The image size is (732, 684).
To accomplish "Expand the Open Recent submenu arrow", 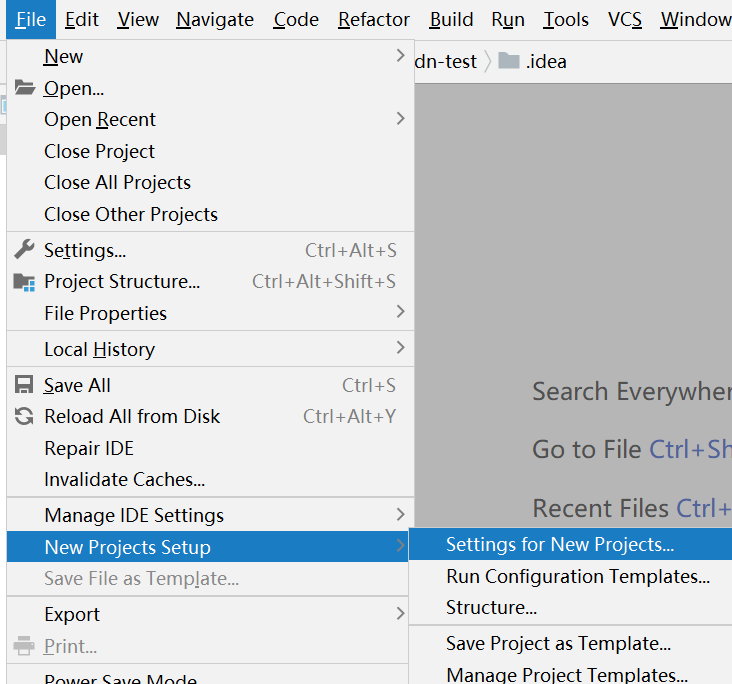I will [x=400, y=119].
